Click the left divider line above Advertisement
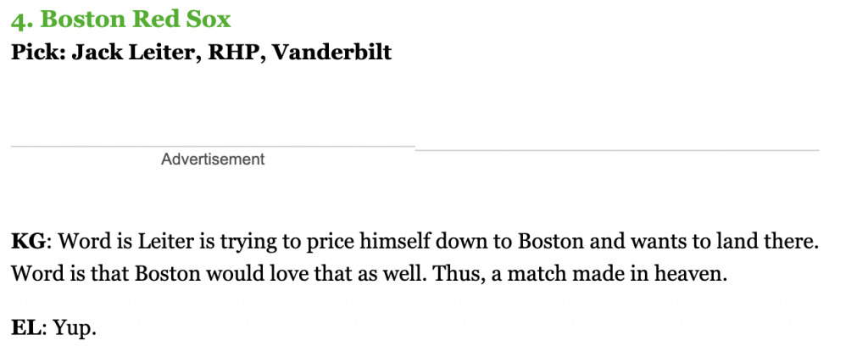868x363 pixels. (x=213, y=147)
